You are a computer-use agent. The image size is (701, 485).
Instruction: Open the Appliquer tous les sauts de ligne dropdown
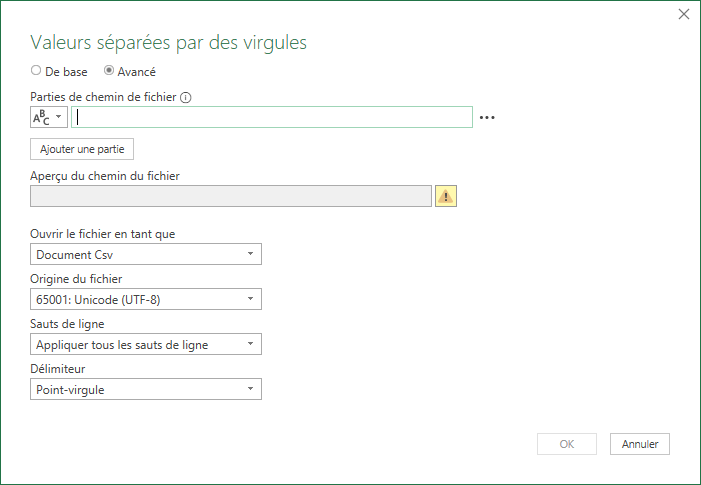[146, 344]
